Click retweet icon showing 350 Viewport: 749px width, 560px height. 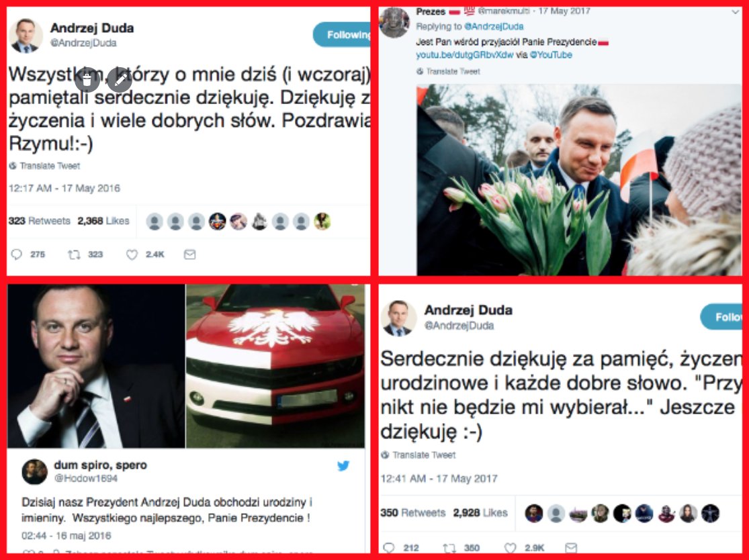449,548
